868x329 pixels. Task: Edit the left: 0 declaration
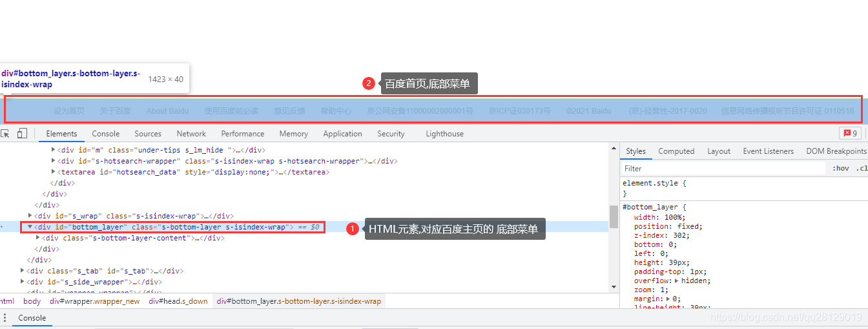[x=651, y=253]
